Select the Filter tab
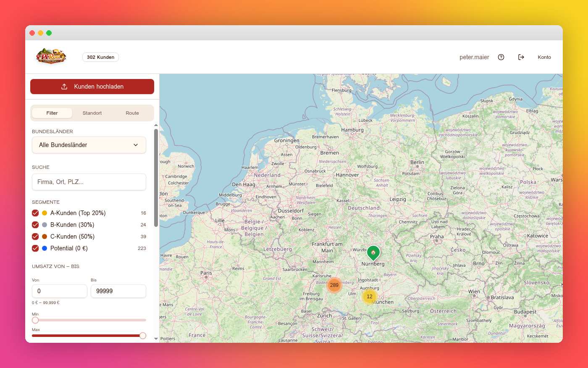 coord(52,113)
